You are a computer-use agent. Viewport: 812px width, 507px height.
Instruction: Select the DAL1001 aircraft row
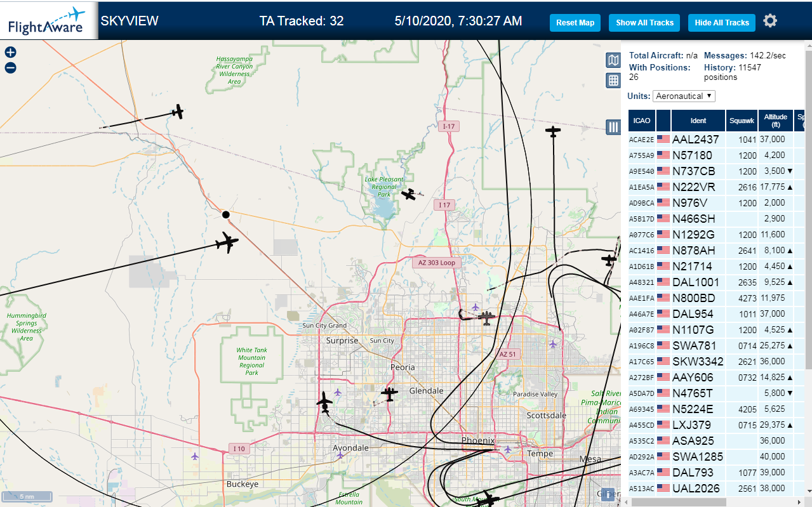[x=716, y=282]
